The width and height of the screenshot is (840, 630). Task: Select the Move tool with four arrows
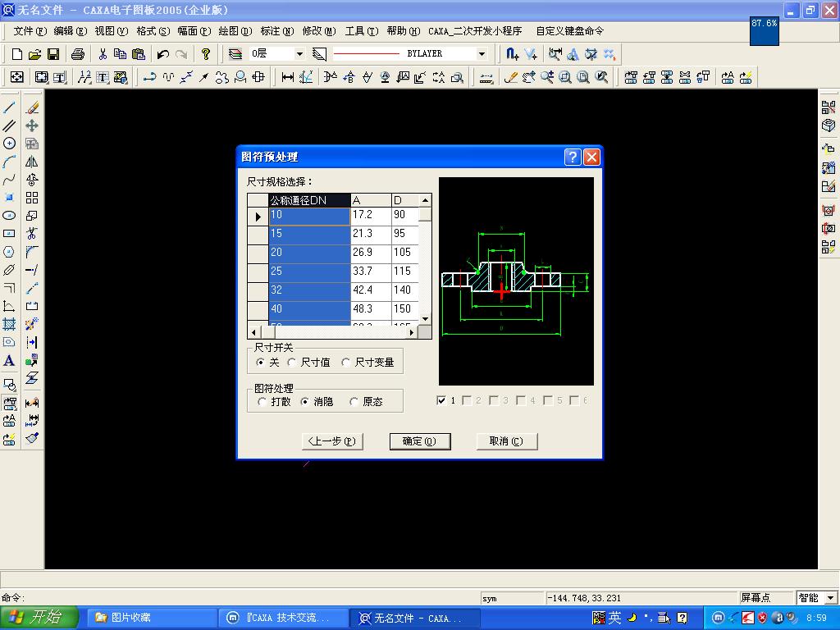[32, 126]
